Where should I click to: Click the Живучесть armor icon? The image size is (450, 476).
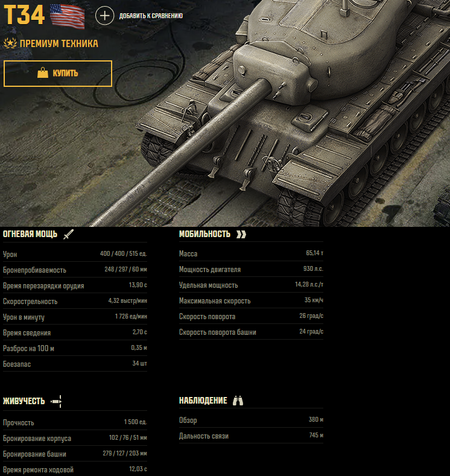56,401
